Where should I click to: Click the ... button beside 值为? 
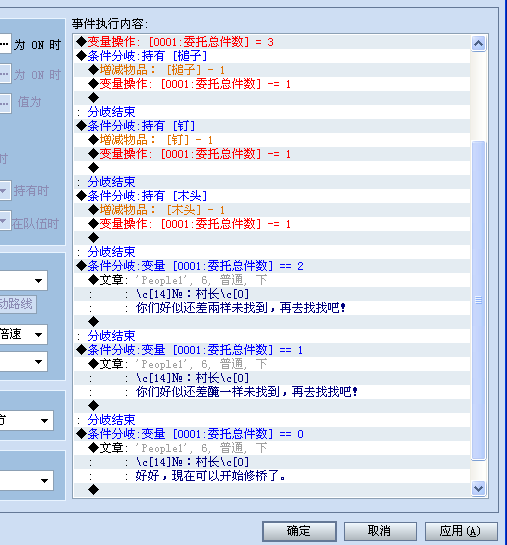pyautogui.click(x=5, y=103)
